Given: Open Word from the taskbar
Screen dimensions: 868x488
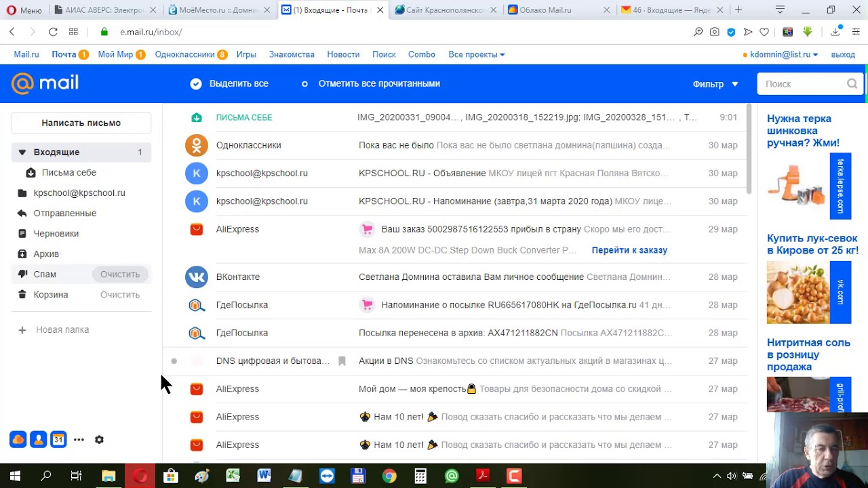Looking at the screenshot, I should click(264, 476).
